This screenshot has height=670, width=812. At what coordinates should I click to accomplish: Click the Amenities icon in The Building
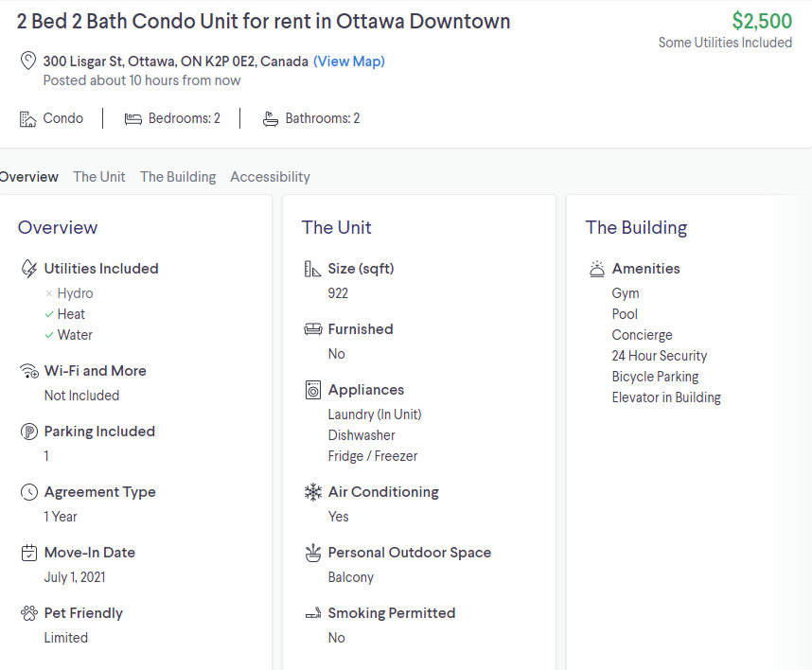click(597, 269)
